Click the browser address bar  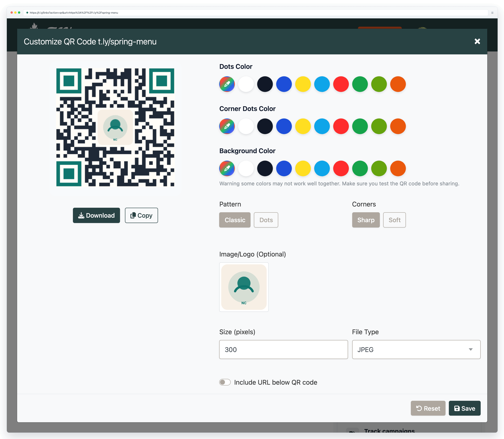256,13
